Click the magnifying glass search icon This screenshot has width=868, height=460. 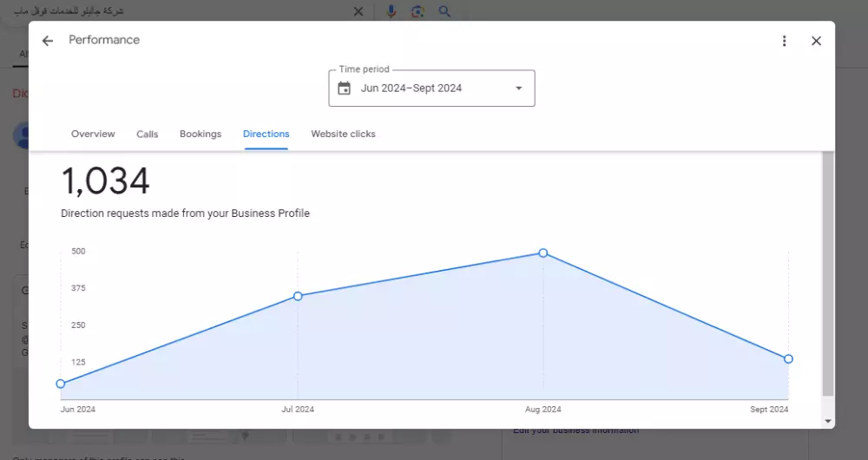(444, 11)
